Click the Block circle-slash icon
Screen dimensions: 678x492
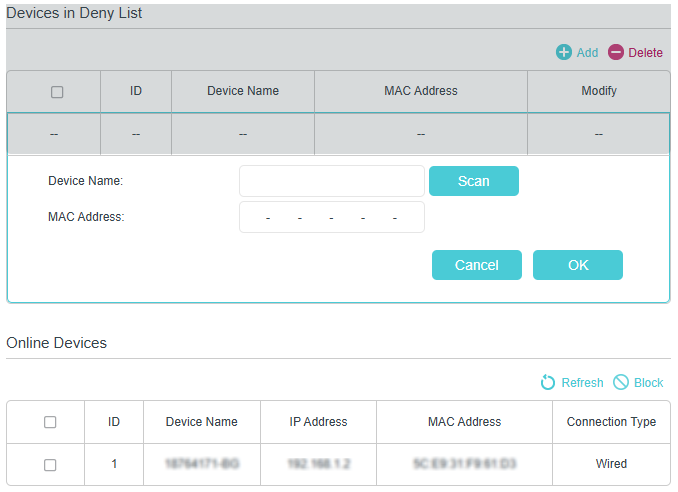pos(621,382)
